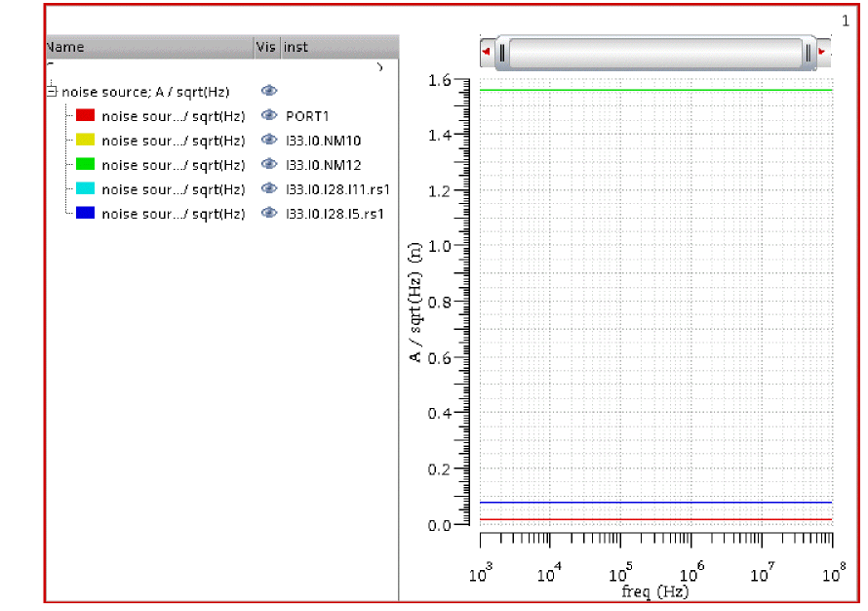
Task: Toggle eye icon for I33.I0.NM12
Action: [269, 164]
